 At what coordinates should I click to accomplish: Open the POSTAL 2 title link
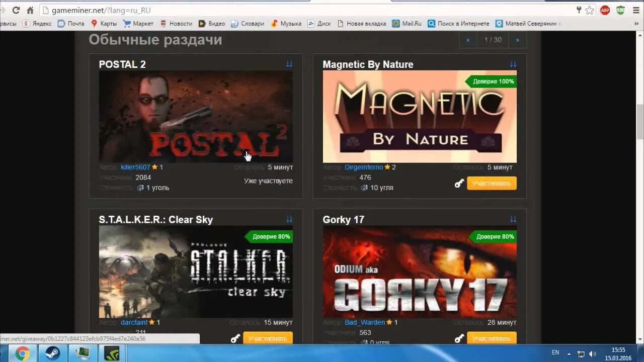122,64
